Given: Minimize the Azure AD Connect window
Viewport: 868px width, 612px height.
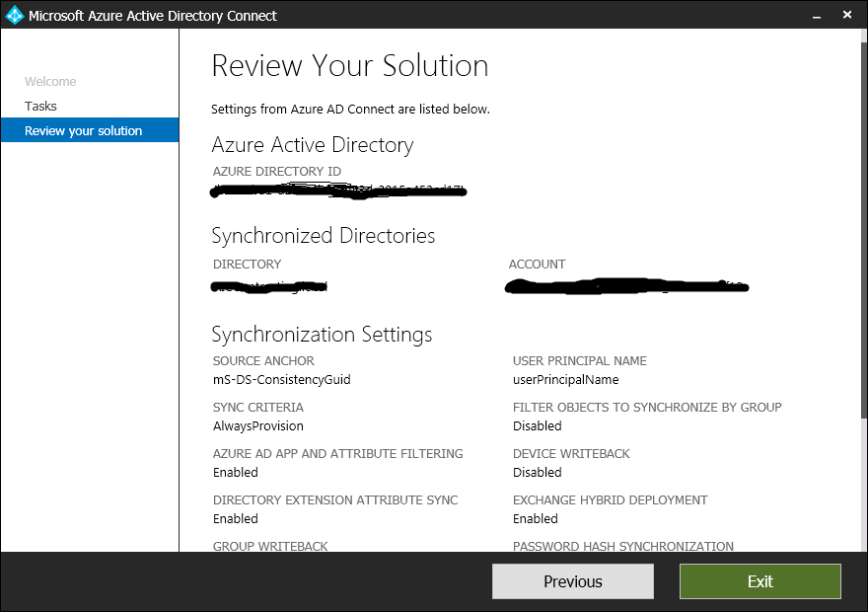Looking at the screenshot, I should point(817,16).
